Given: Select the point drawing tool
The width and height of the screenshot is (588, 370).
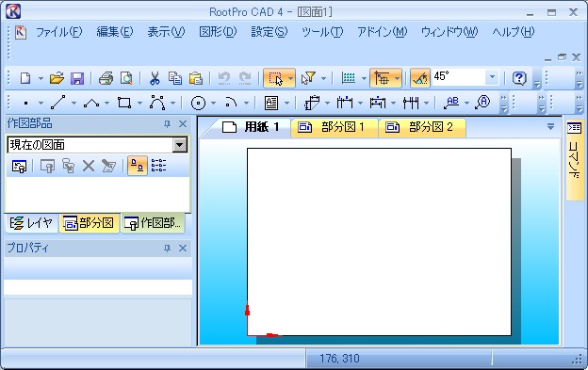Looking at the screenshot, I should [x=25, y=103].
